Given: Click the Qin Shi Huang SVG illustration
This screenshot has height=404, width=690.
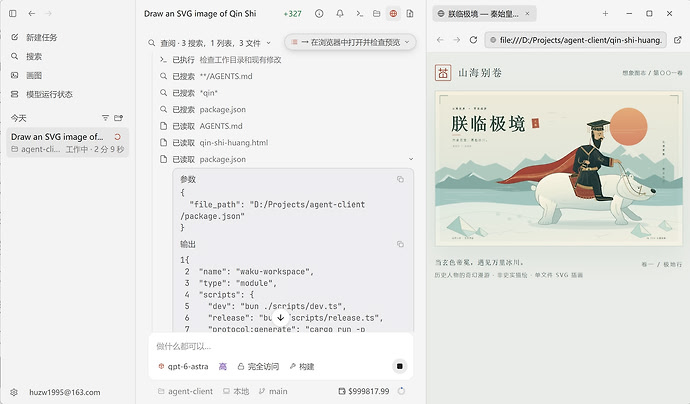Looking at the screenshot, I should point(558,169).
